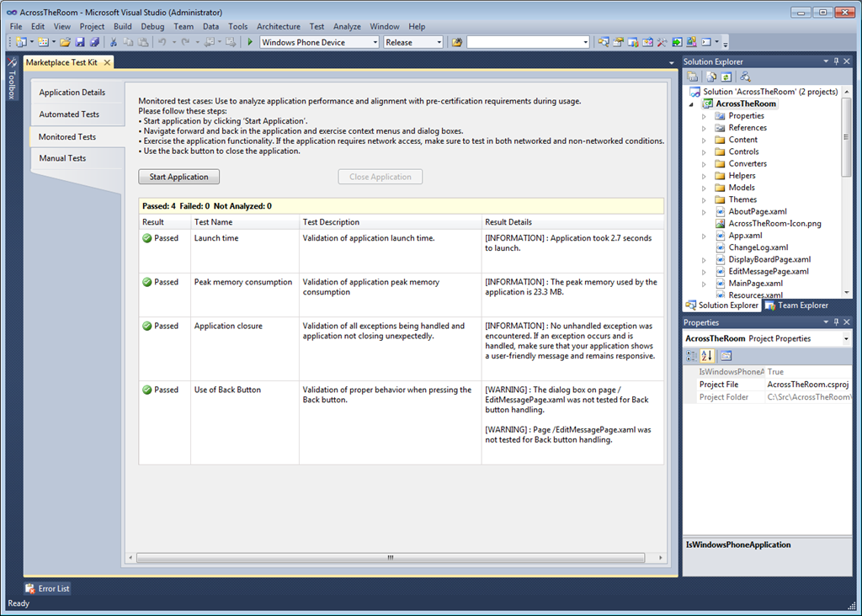This screenshot has height=616, width=862.
Task: Sort properties alphabetically in Properties panel
Action: [x=707, y=356]
